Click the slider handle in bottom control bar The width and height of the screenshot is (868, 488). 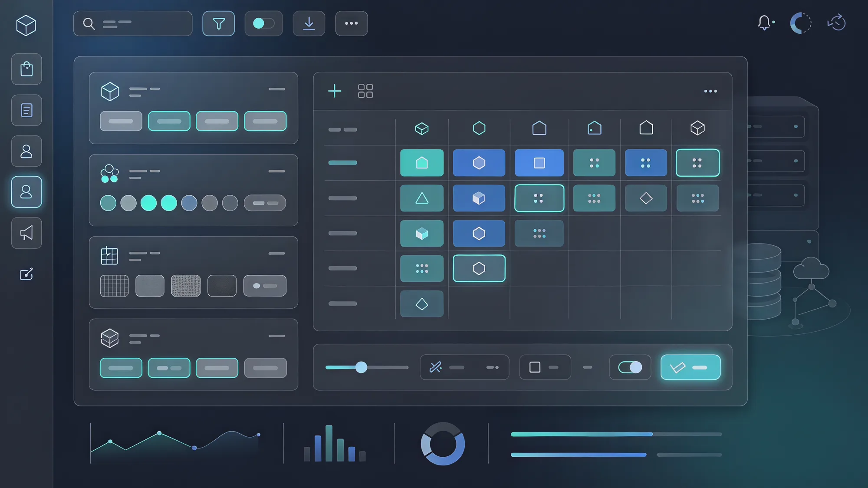[361, 367]
